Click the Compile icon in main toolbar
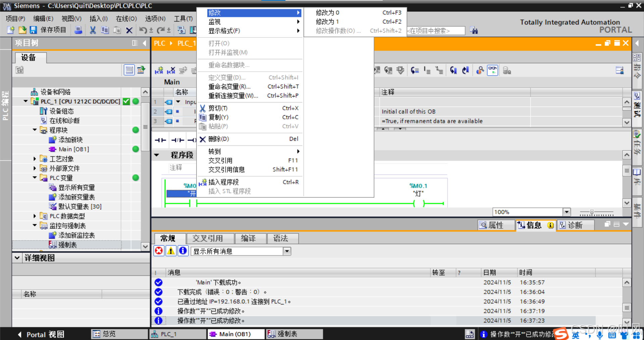This screenshot has width=644, height=340. click(x=181, y=30)
